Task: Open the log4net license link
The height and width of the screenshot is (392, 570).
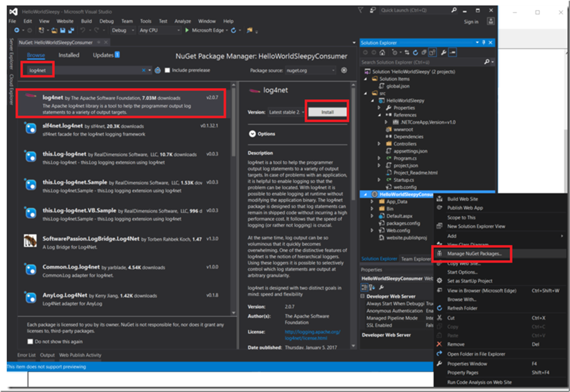Action: (x=312, y=335)
